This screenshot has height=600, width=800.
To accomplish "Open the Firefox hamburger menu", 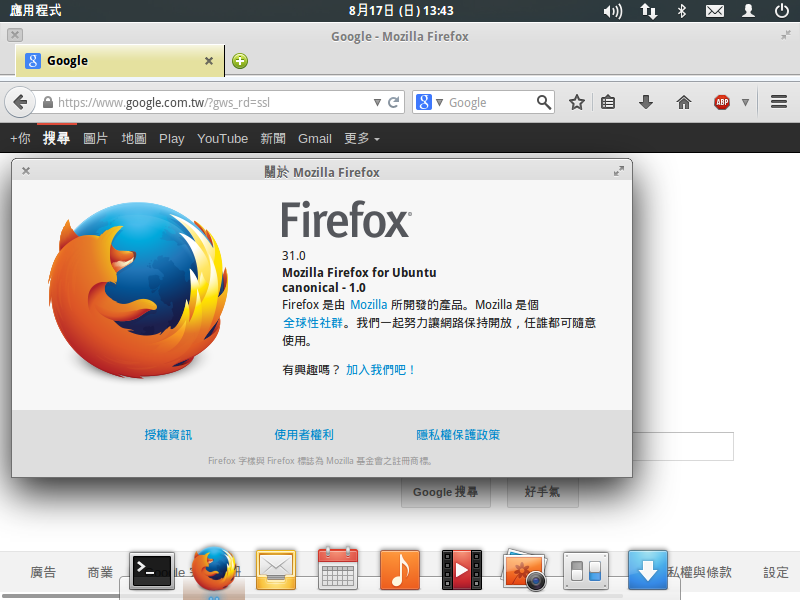I will tap(779, 102).
